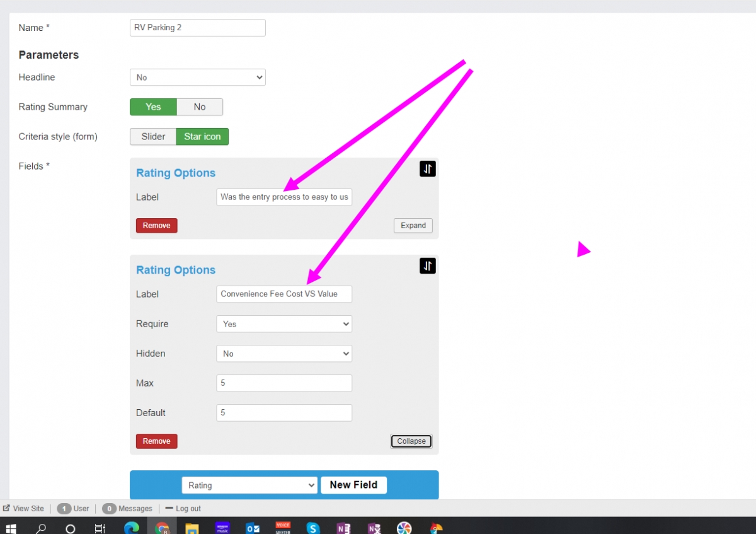Image resolution: width=756 pixels, height=534 pixels.
Task: Open the Hidden dropdown
Action: click(x=283, y=354)
